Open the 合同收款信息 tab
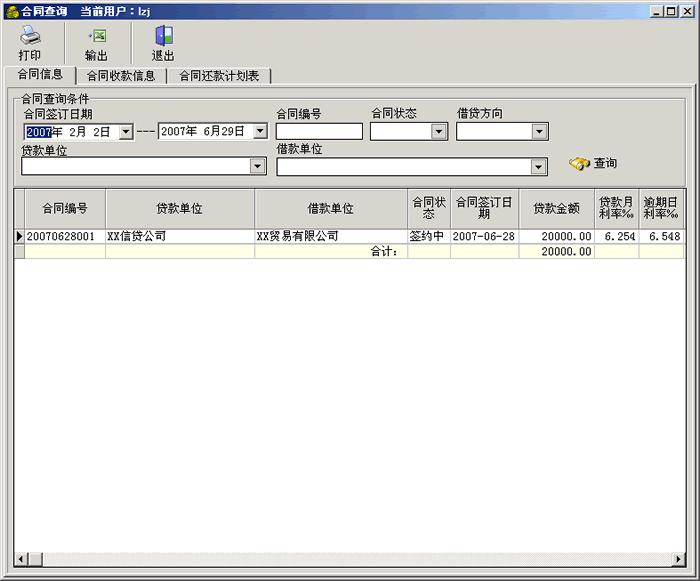Screen dimensions: 700x581 [121, 76]
